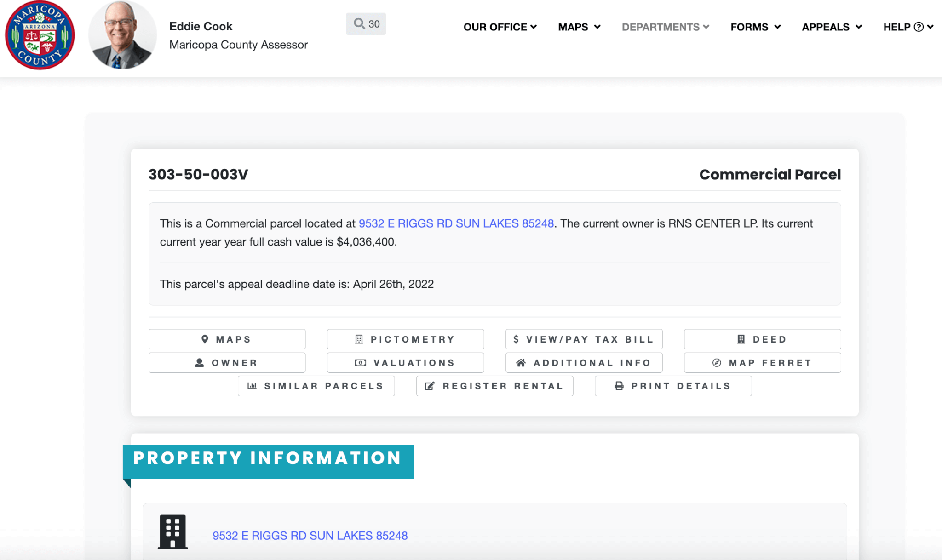The width and height of the screenshot is (942, 560).
Task: Print details using printer button
Action: coord(673,386)
